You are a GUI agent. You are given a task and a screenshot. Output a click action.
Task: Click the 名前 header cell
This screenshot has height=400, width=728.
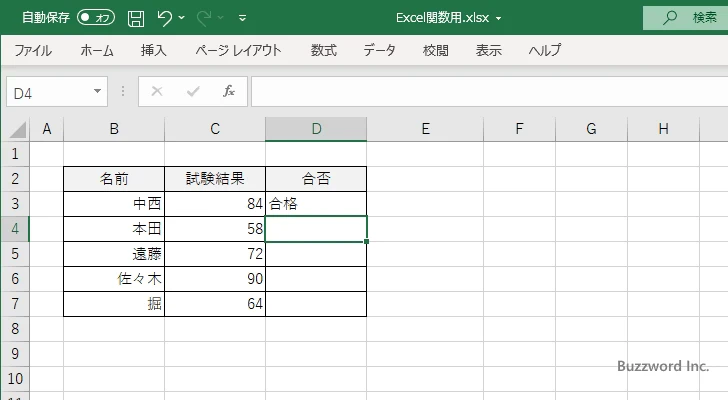coord(114,179)
